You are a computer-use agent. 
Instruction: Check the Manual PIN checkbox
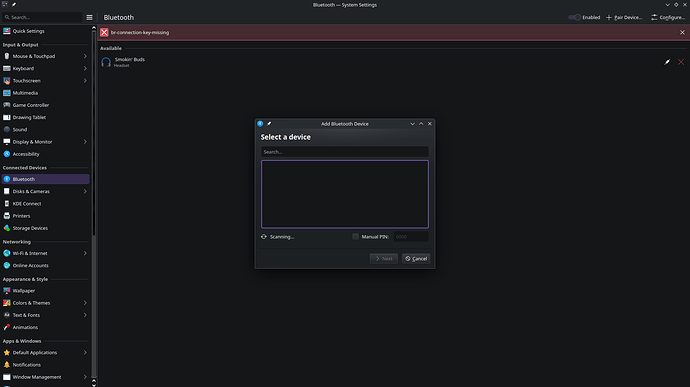pyautogui.click(x=356, y=236)
